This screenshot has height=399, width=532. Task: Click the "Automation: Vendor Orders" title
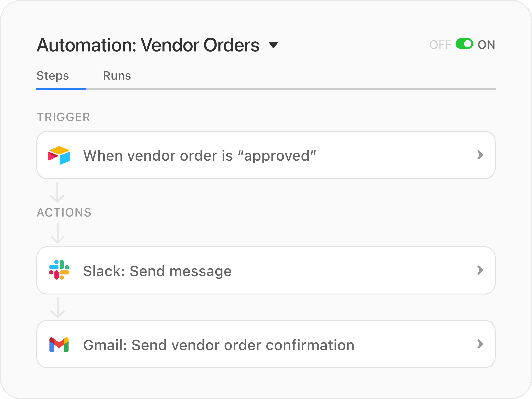pos(148,45)
